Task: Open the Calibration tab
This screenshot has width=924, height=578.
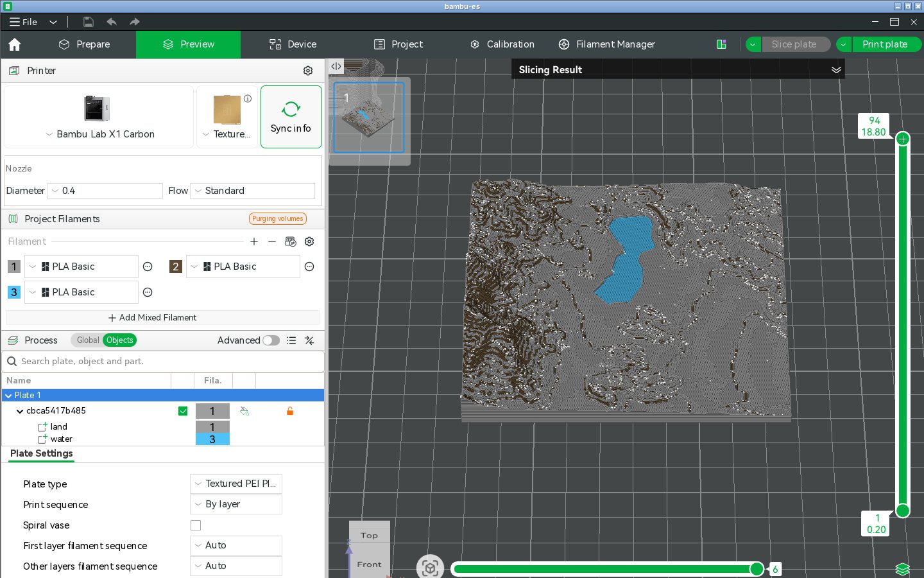Action: point(502,44)
